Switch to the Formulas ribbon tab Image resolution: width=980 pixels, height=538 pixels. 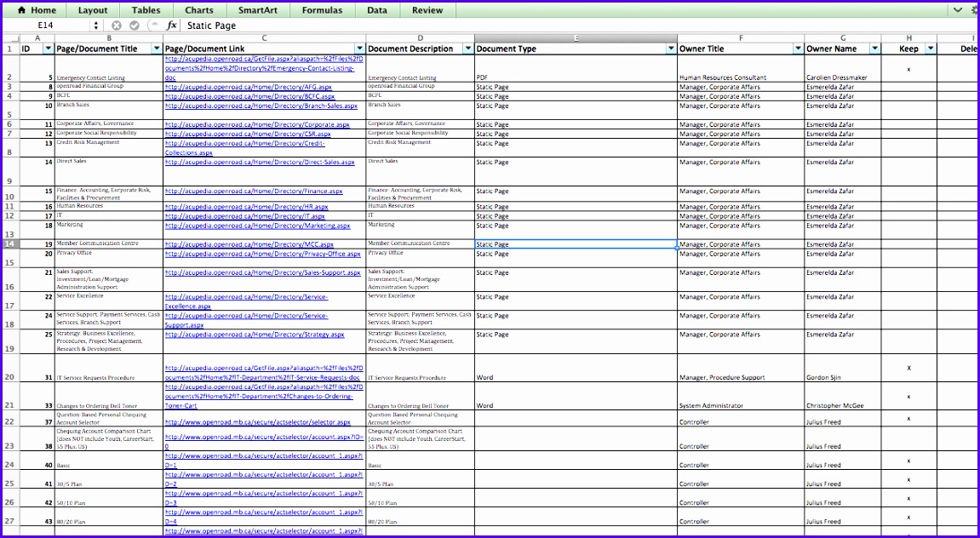(x=322, y=10)
